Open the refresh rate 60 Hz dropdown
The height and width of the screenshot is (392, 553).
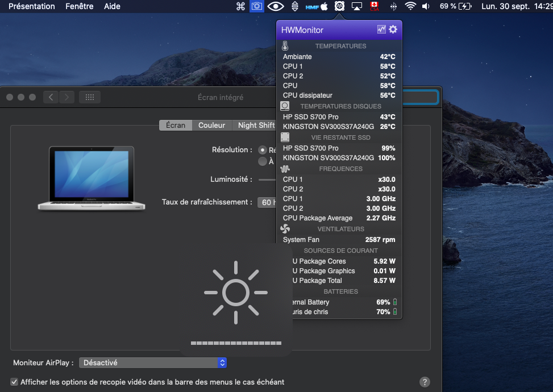click(267, 202)
